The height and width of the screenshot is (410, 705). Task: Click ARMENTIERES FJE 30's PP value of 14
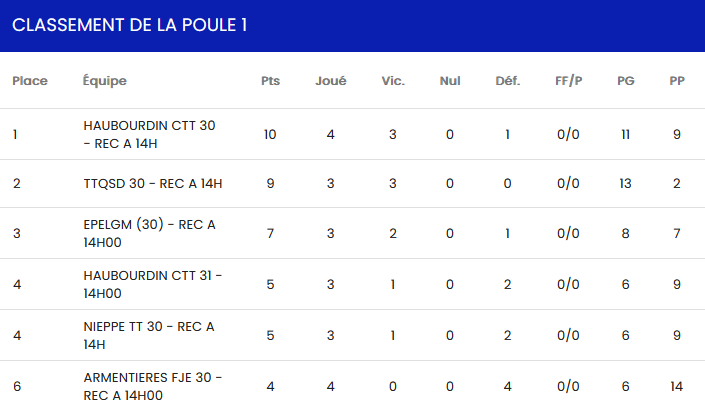point(677,386)
